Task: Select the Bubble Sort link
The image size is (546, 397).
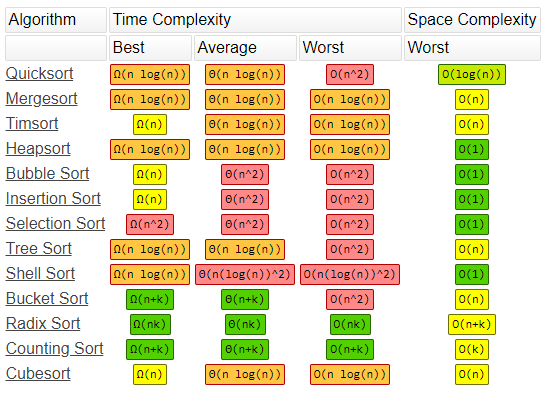Action: 47,173
